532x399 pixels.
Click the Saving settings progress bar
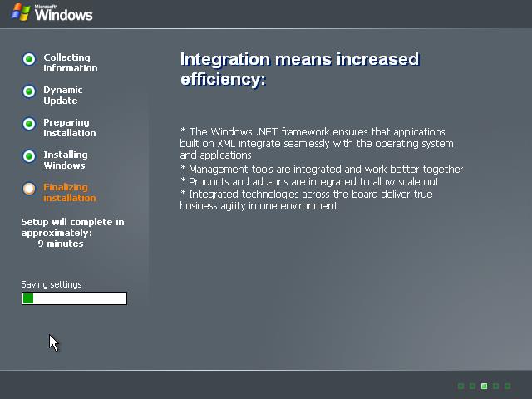tap(74, 298)
